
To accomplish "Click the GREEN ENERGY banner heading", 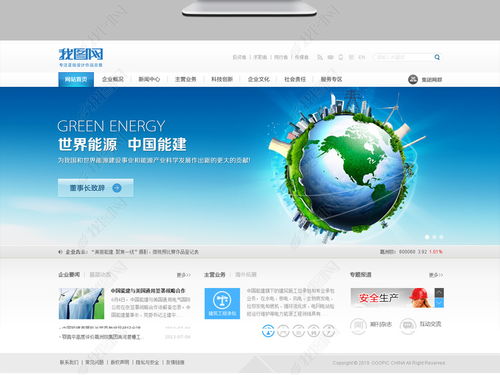I will [111, 126].
